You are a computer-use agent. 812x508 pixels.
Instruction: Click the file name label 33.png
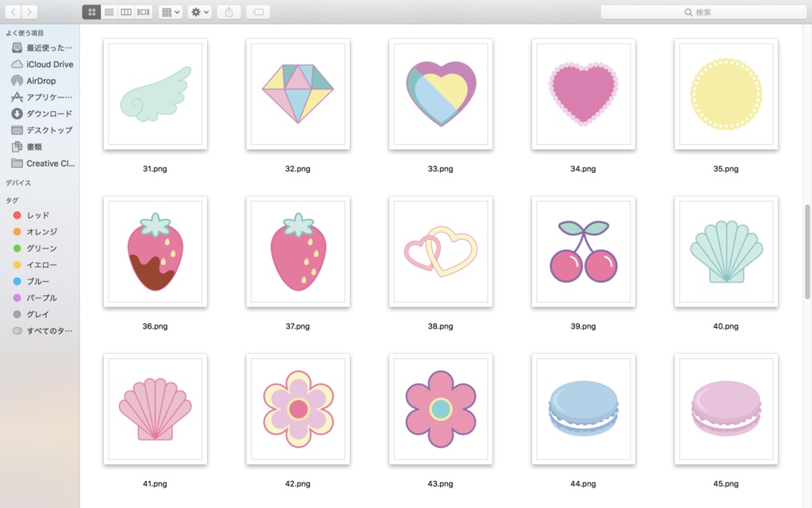(x=440, y=169)
